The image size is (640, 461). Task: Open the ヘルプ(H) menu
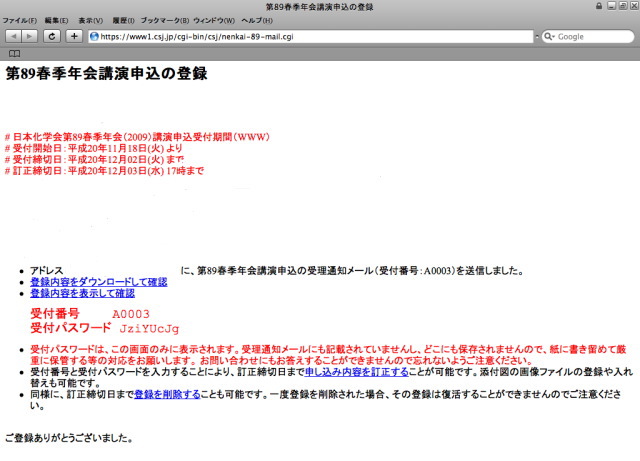255,20
